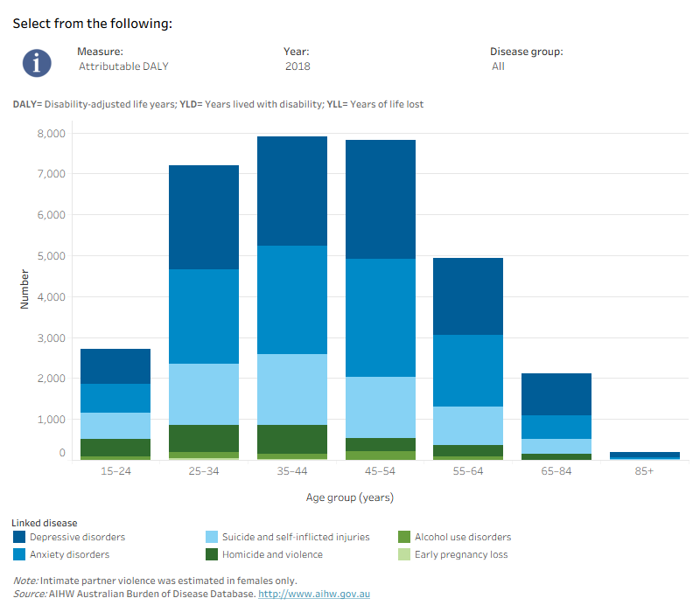The width and height of the screenshot is (700, 612).
Task: Click the Age group (years) axis title
Action: pos(349,497)
